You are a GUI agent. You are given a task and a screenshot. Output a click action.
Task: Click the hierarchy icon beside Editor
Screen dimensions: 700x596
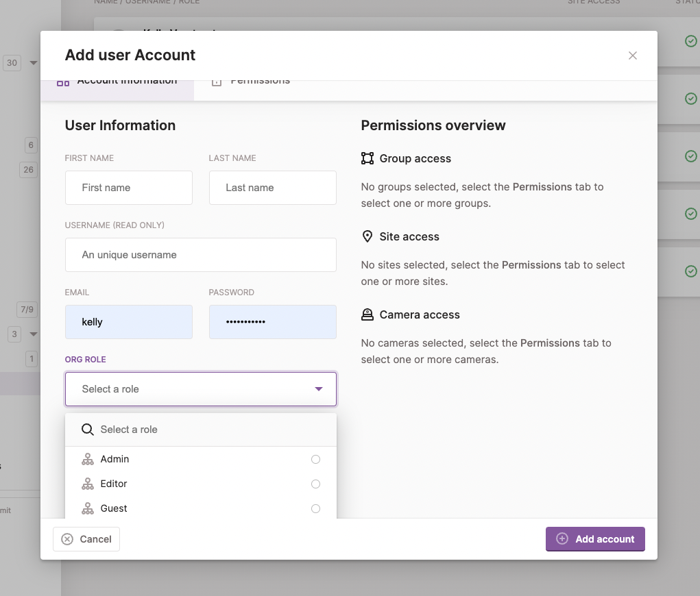click(87, 484)
